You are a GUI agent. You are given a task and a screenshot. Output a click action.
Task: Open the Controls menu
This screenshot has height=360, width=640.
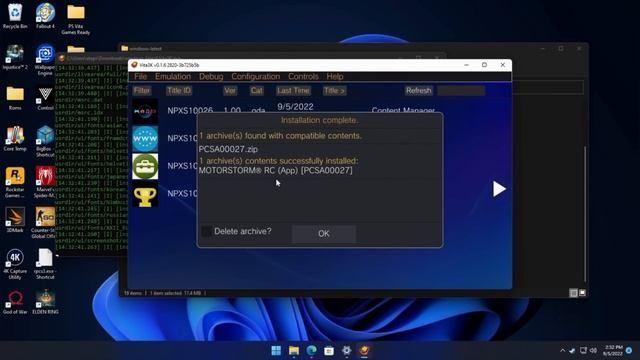(x=303, y=77)
